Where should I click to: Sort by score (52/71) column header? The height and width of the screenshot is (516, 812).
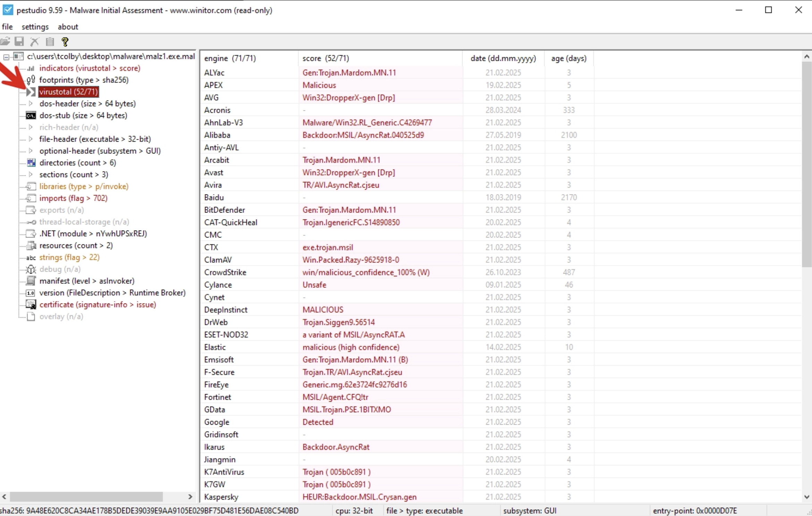coord(380,58)
